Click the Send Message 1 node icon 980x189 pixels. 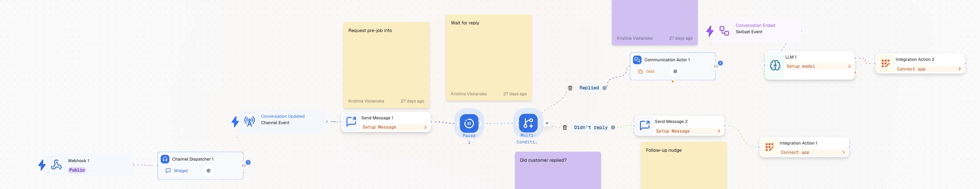click(351, 122)
